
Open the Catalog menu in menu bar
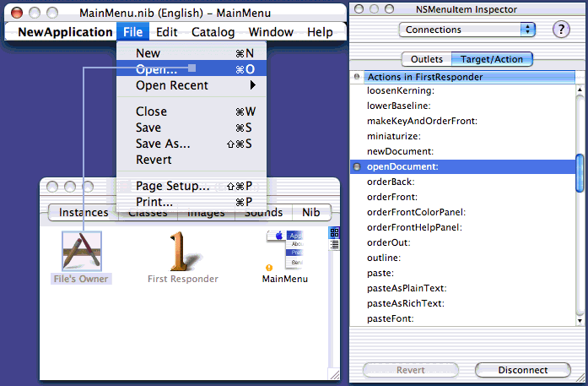pos(213,32)
